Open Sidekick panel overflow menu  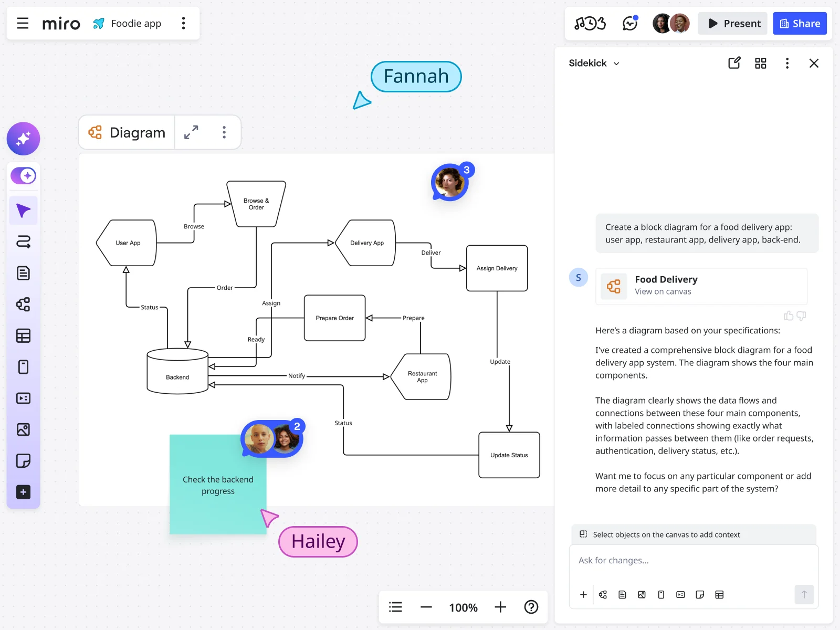coord(787,63)
